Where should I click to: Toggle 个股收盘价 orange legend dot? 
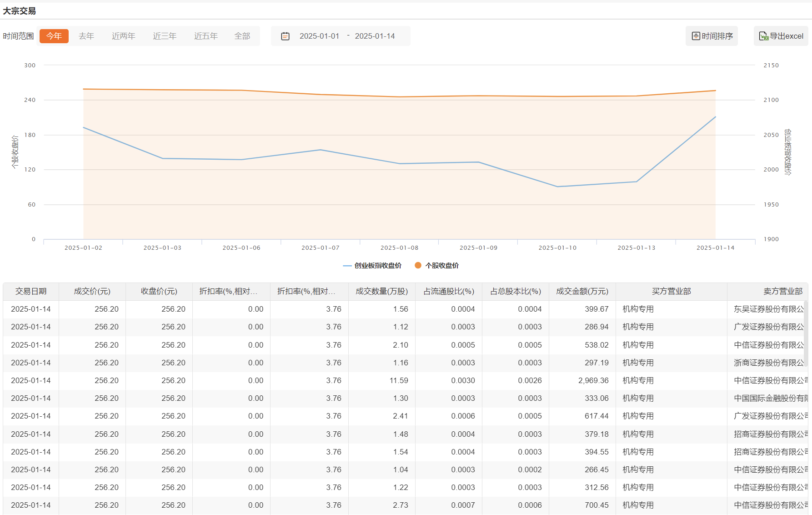[x=418, y=265]
